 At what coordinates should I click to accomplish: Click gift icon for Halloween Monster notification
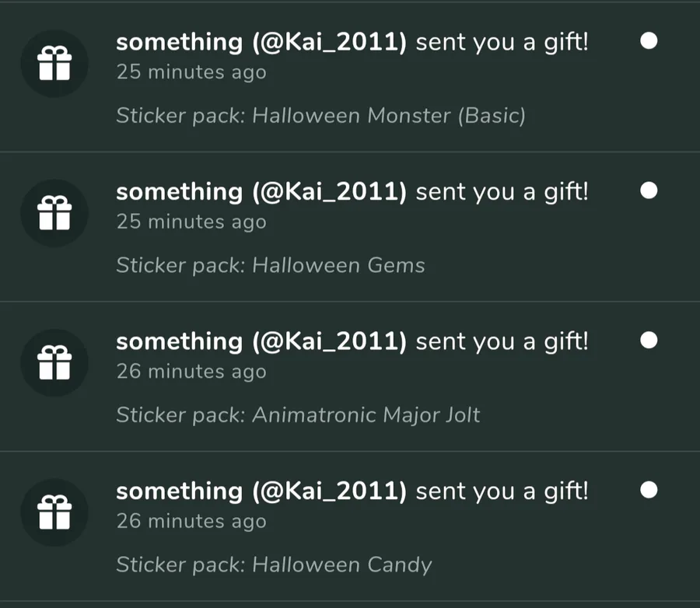point(54,64)
